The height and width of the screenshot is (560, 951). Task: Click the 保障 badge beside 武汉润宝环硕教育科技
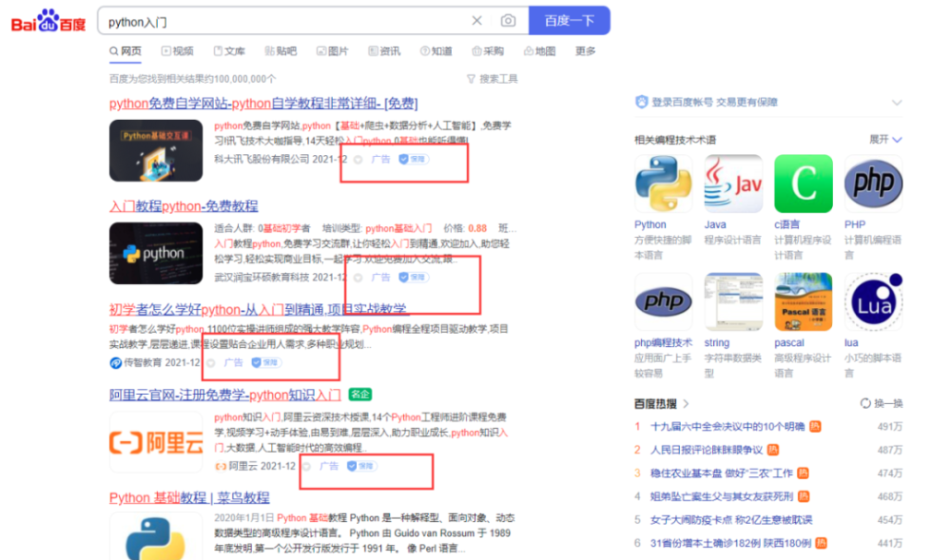pos(413,278)
